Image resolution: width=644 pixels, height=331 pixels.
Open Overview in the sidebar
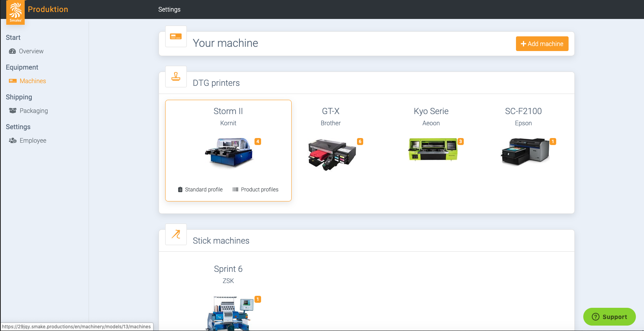(31, 51)
